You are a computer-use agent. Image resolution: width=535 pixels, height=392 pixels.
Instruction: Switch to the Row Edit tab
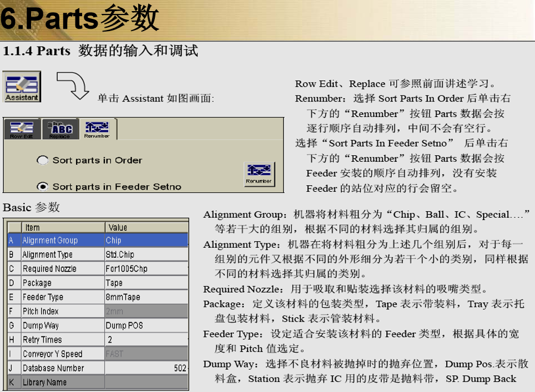pyautogui.click(x=22, y=129)
